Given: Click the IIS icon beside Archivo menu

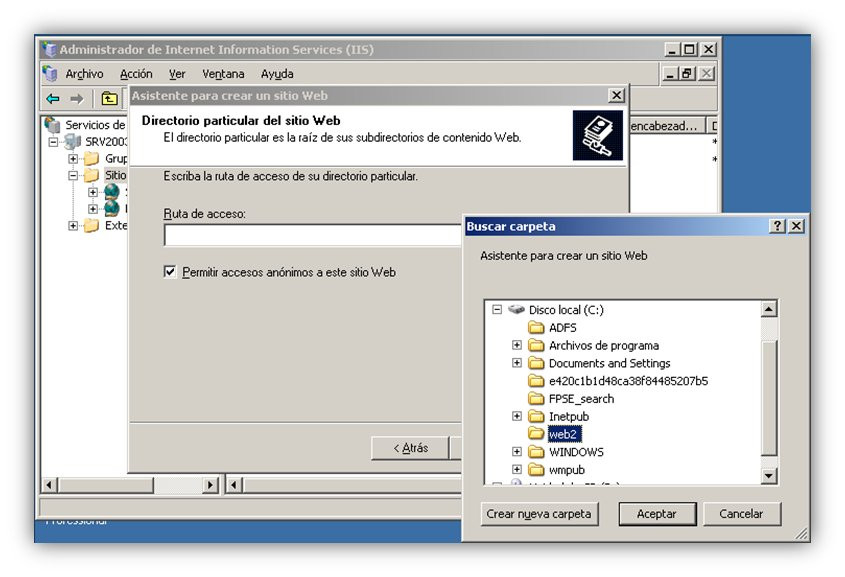Looking at the screenshot, I should coord(50,74).
